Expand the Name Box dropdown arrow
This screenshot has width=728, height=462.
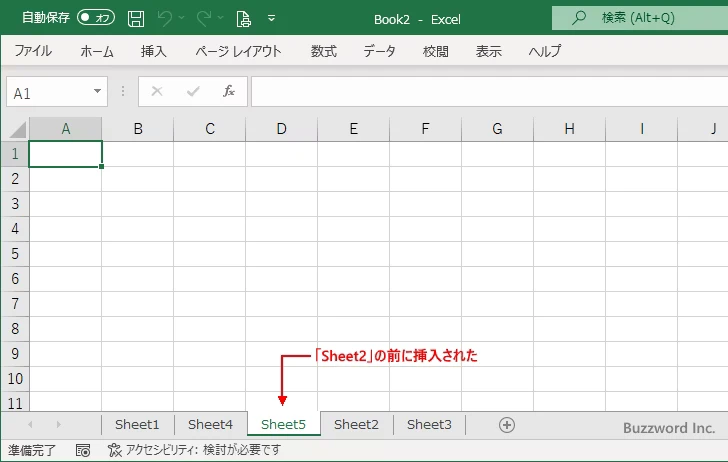pyautogui.click(x=97, y=92)
